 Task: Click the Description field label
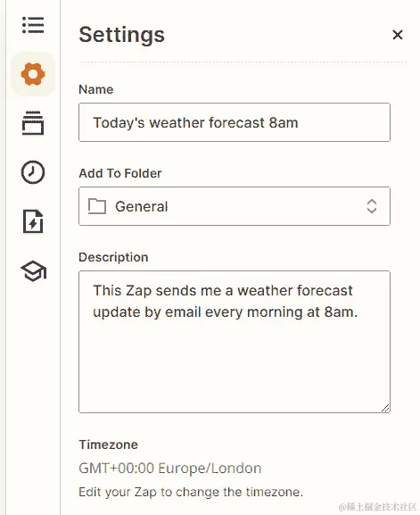113,257
